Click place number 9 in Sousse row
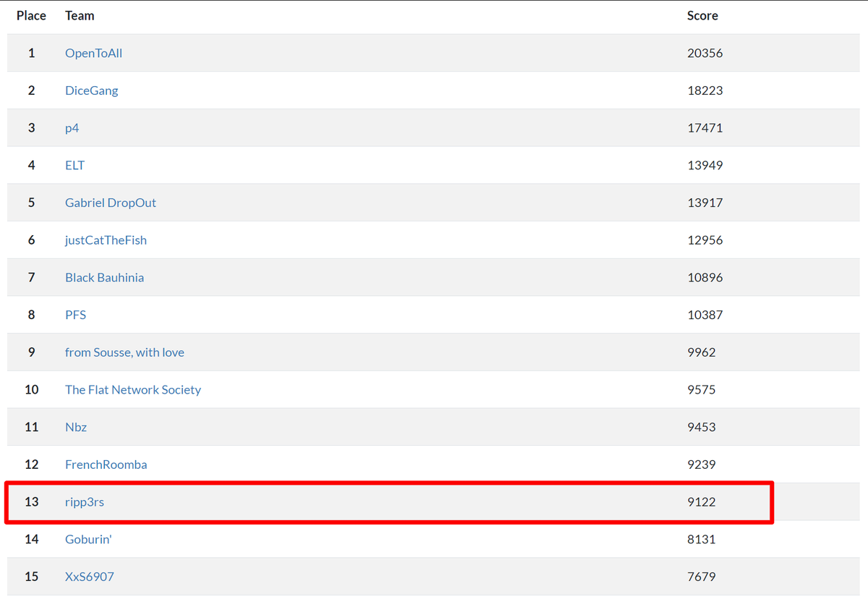Screen dimensions: 868x602 (x=32, y=352)
